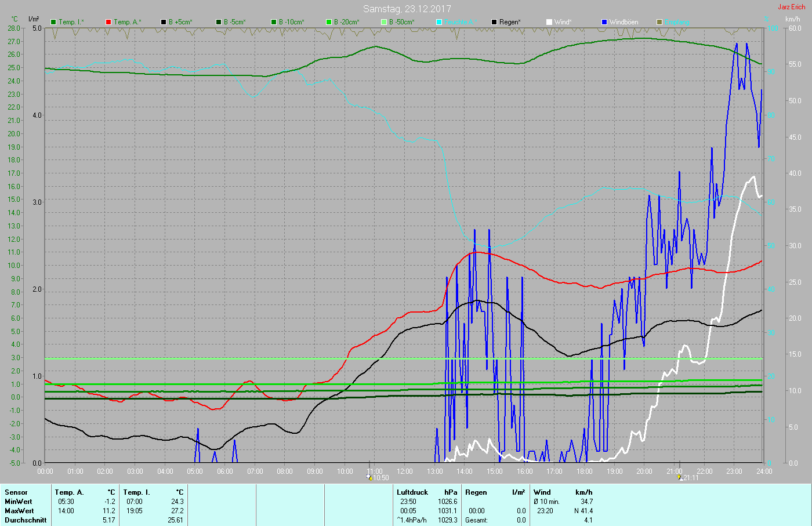Select the light green B -50cm swatch
Screen dimensions: 812x526
tap(384, 22)
